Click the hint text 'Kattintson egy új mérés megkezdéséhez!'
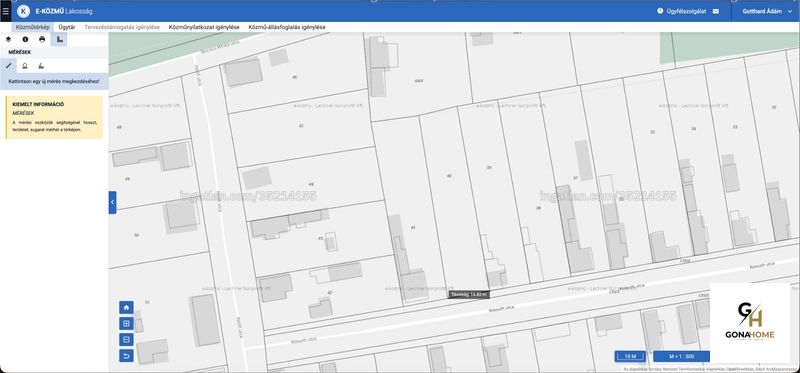 (x=54, y=81)
